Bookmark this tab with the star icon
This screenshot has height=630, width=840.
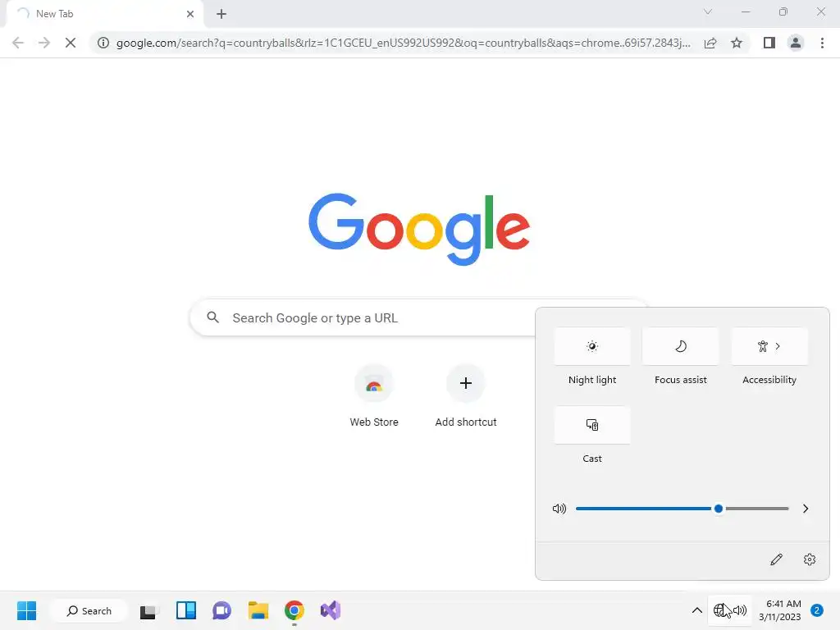[x=737, y=43]
